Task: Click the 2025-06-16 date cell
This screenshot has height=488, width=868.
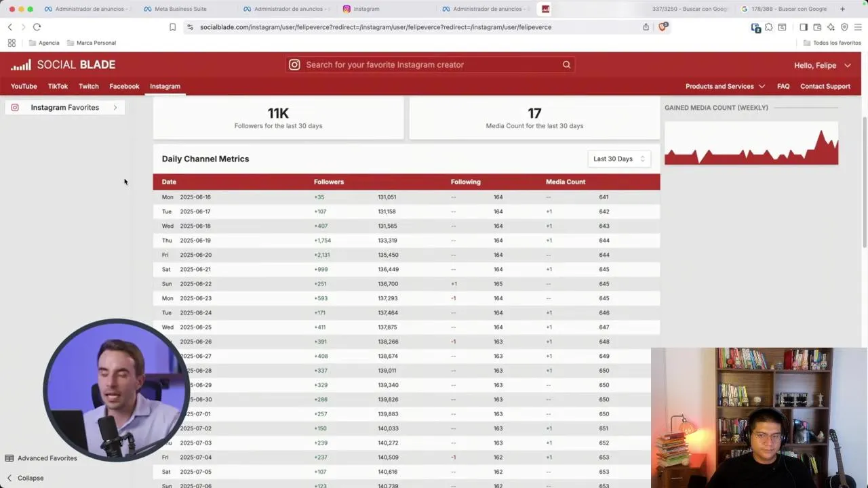Action: click(x=195, y=197)
